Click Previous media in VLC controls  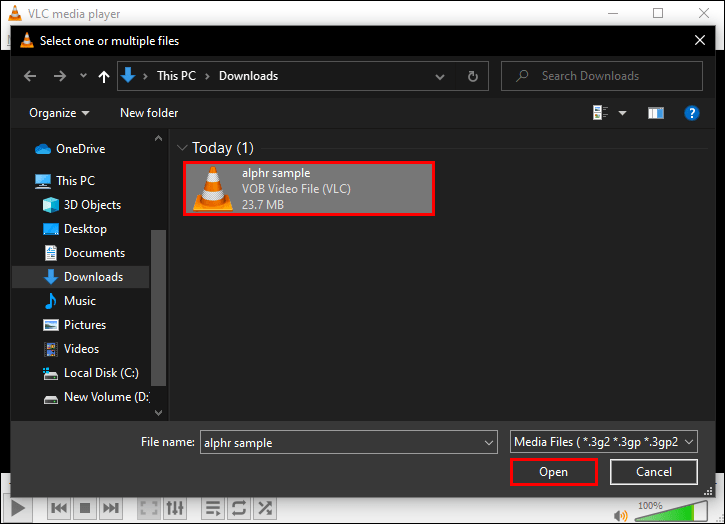click(x=59, y=508)
